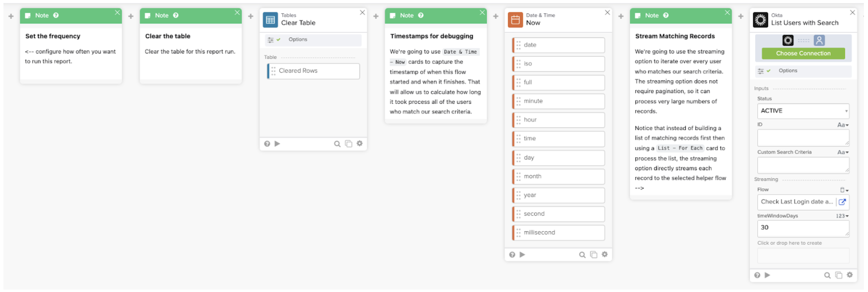Toggle Options on the Clear Table card
The height and width of the screenshot is (292, 868).
pos(297,40)
